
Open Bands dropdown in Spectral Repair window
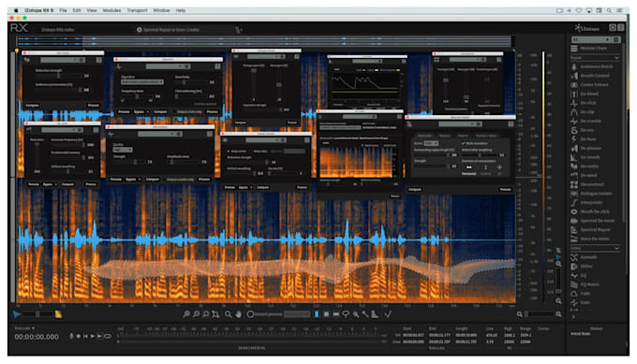tap(431, 143)
